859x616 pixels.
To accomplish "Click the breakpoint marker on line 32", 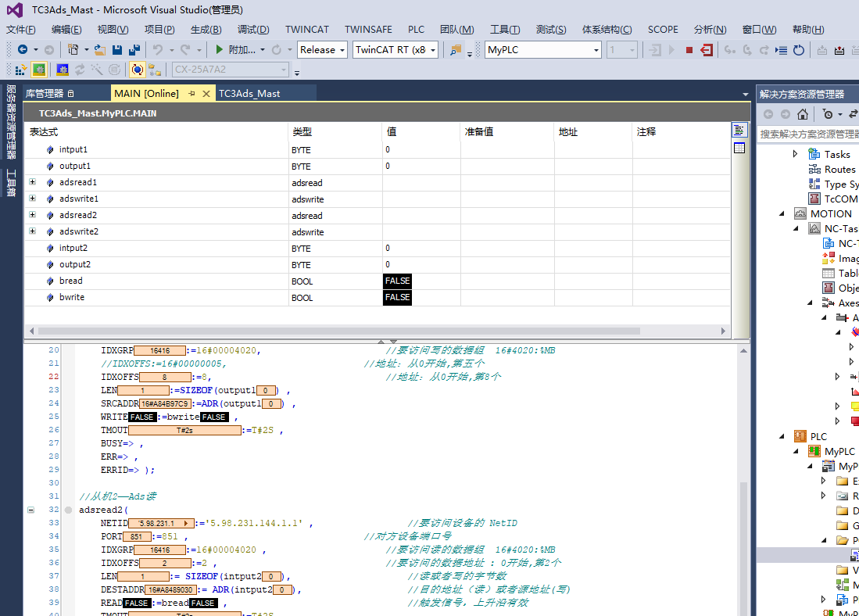I will tap(68, 510).
